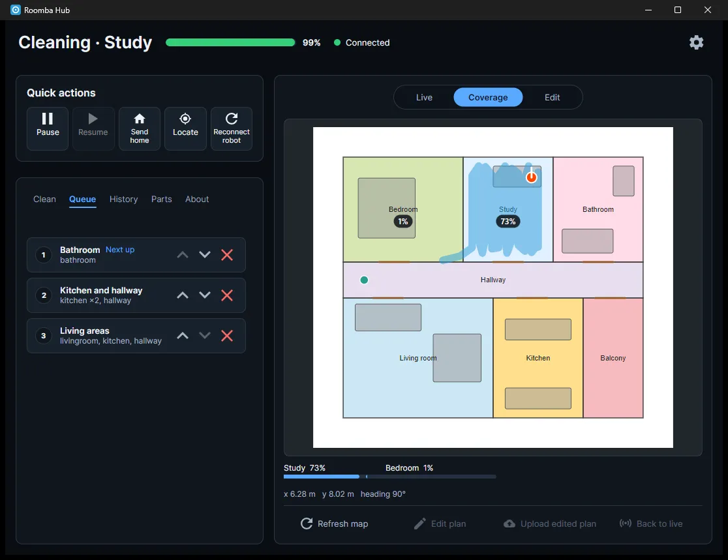The width and height of the screenshot is (728, 560).
Task: Switch map to Edit mode
Action: tap(552, 97)
